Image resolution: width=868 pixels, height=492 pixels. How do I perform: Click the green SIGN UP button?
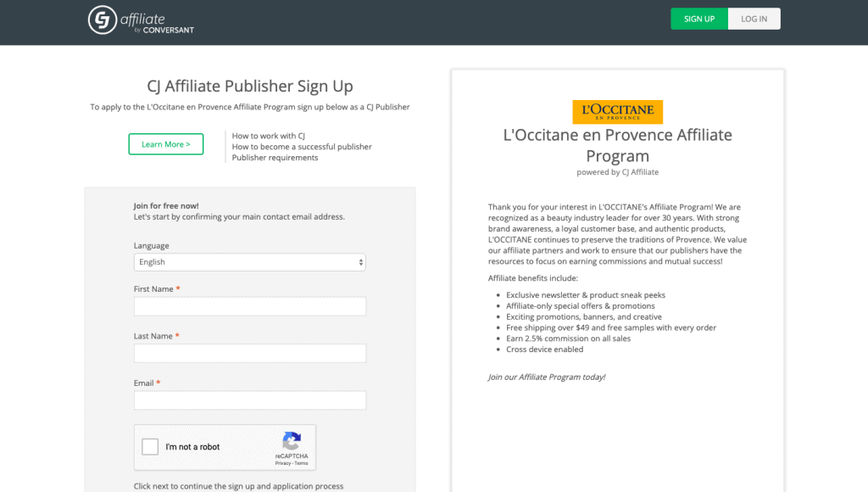coord(699,19)
